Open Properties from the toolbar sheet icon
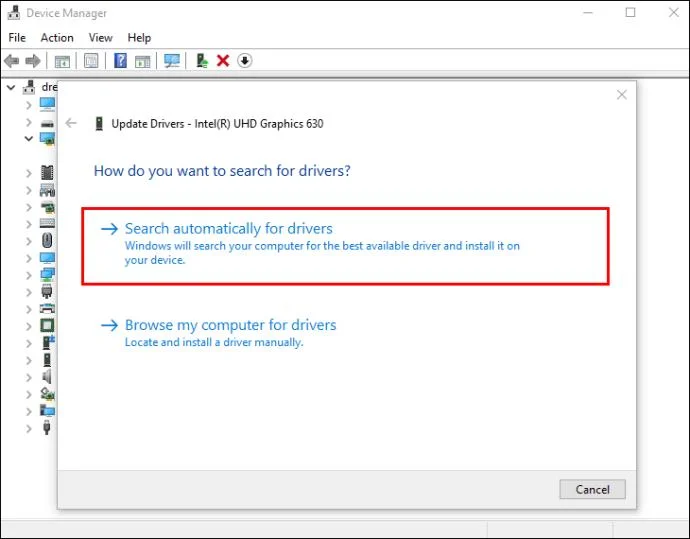690x539 pixels. coord(91,61)
